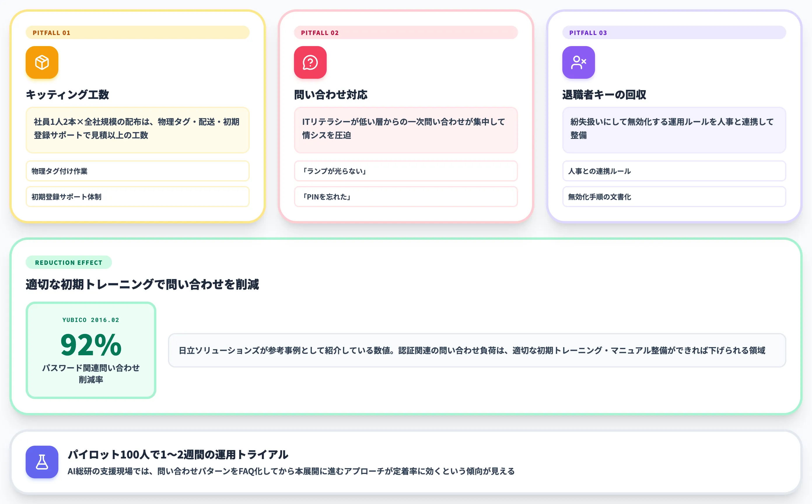Viewport: 812px width, 504px height.
Task: Click the description starting ITリテラシーが低い層
Action: coord(406,130)
